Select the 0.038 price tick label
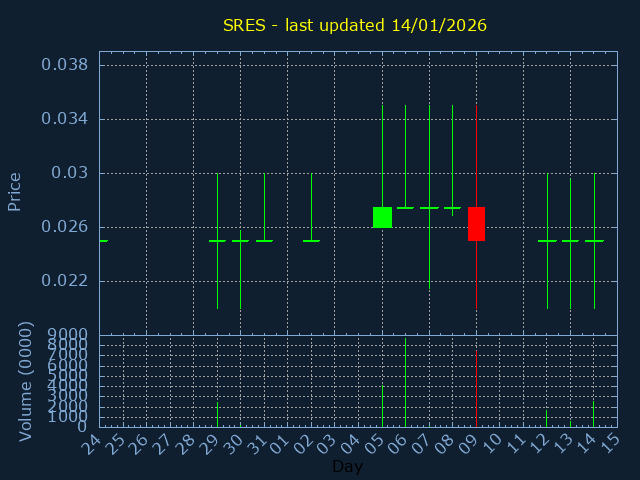 pyautogui.click(x=65, y=65)
